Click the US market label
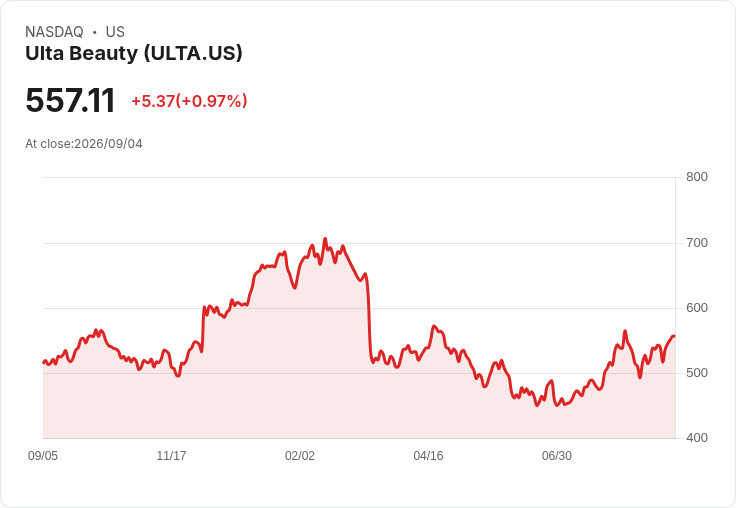 [115, 32]
